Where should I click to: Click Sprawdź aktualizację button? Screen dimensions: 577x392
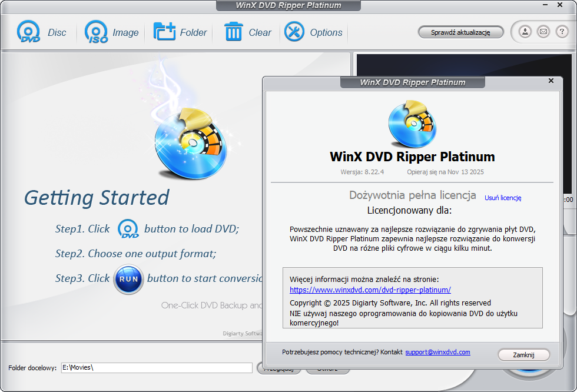pyautogui.click(x=460, y=32)
